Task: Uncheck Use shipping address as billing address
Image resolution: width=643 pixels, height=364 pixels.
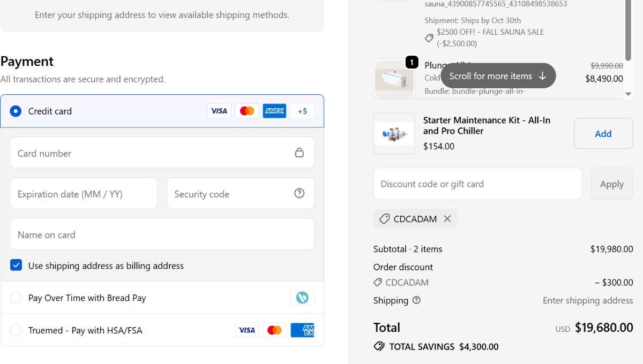Action: tap(17, 266)
